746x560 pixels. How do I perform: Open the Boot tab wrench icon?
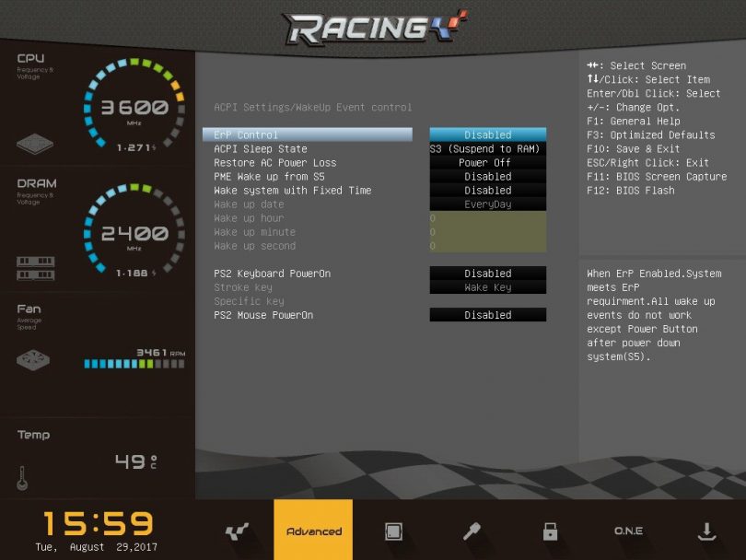tap(472, 531)
